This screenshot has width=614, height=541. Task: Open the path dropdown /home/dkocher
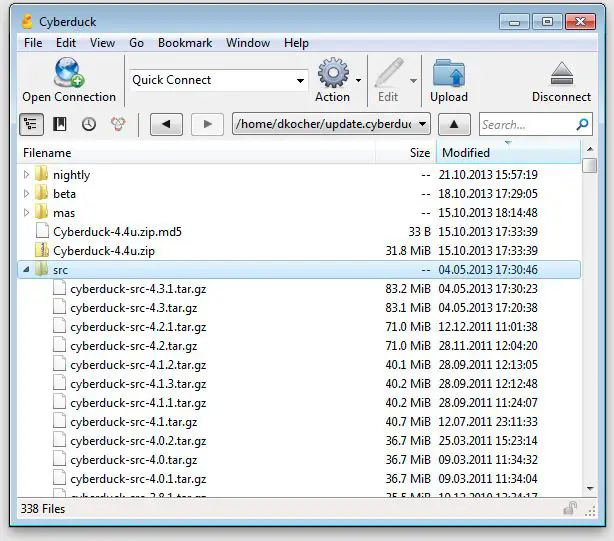423,124
